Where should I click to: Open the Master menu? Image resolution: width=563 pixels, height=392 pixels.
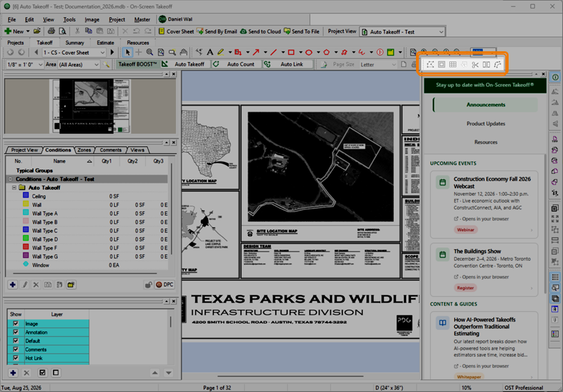(x=142, y=19)
